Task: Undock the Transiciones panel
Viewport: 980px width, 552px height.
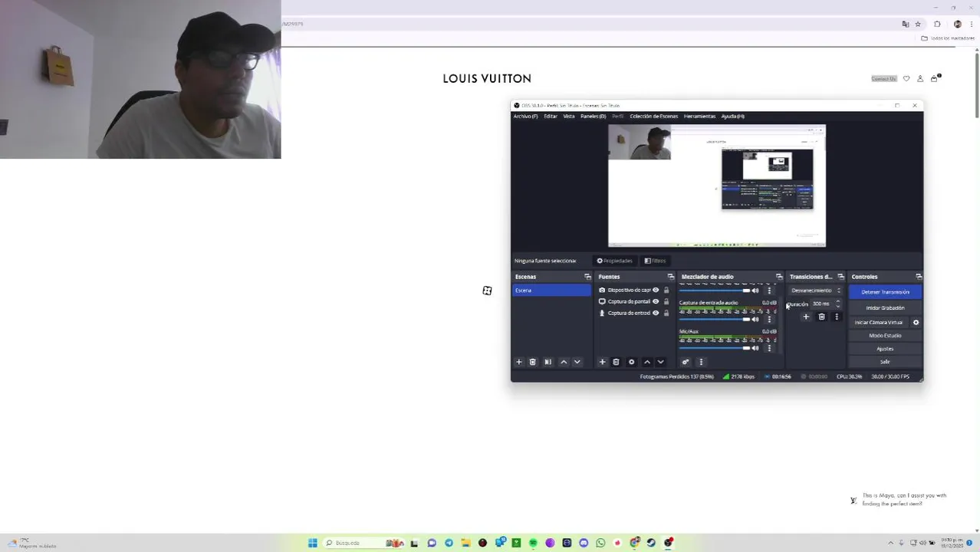Action: (840, 277)
